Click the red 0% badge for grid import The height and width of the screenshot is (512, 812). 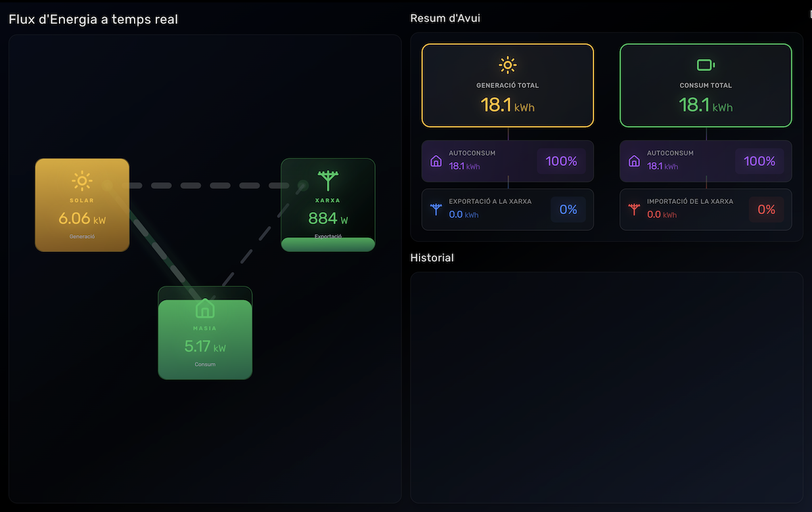(x=766, y=210)
